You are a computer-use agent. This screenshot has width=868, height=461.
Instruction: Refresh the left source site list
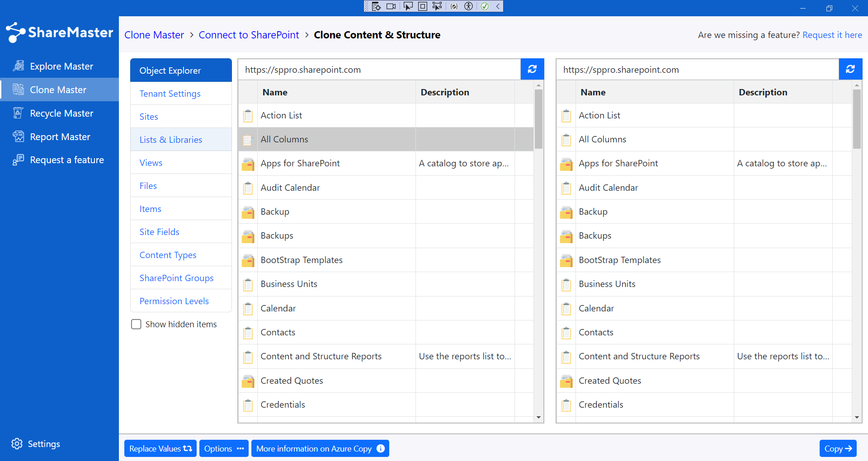532,69
